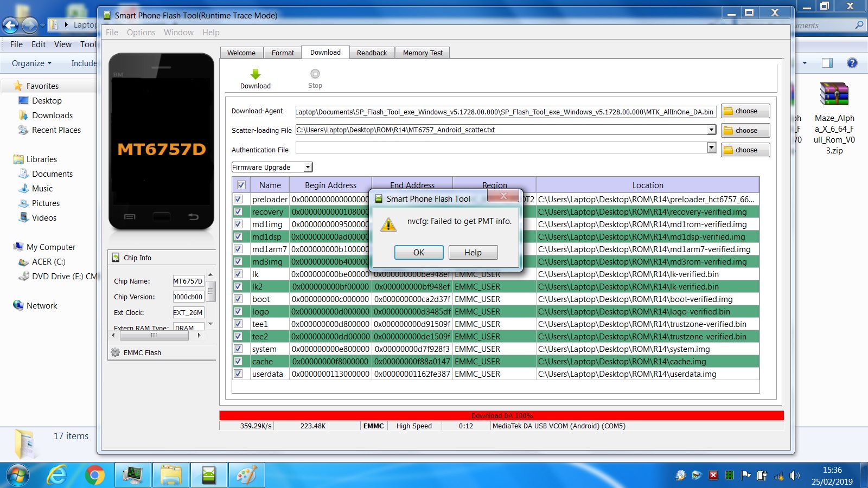Switch to the Smart Phone Flash Tool taskbar icon
The height and width of the screenshot is (488, 868).
209,476
